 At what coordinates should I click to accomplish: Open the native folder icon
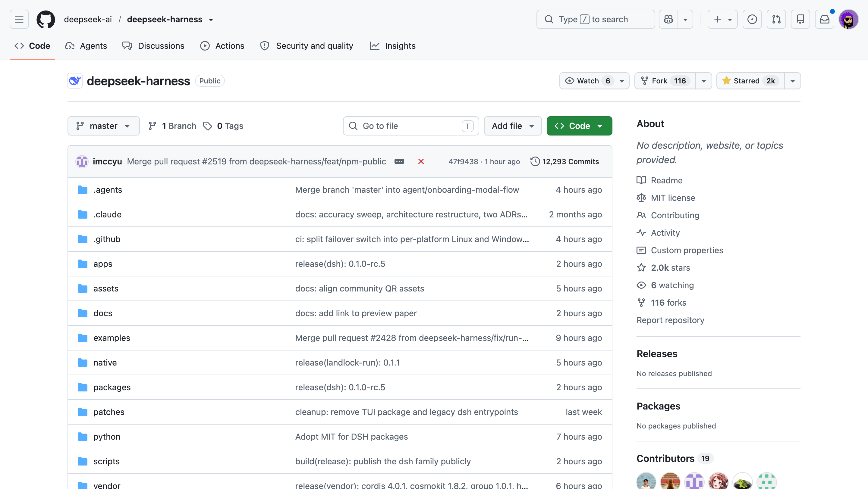coord(83,363)
